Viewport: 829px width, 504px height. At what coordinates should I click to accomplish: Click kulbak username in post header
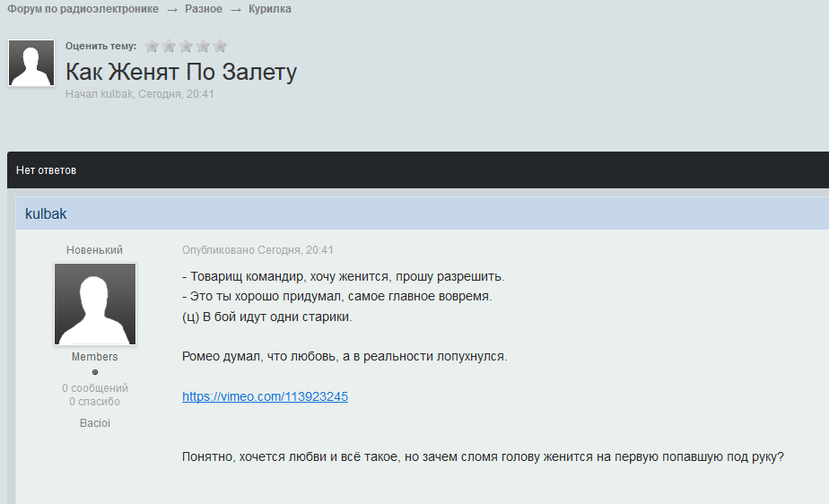(46, 214)
